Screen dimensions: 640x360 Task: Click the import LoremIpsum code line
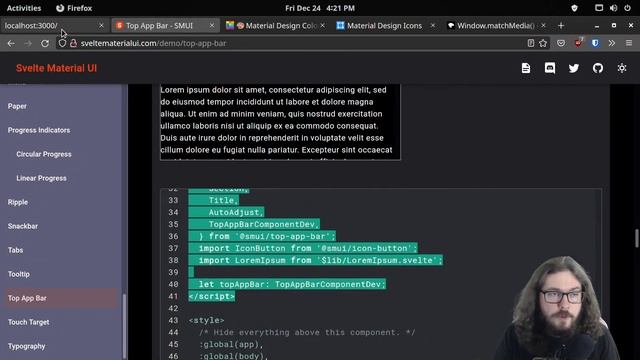click(x=320, y=260)
